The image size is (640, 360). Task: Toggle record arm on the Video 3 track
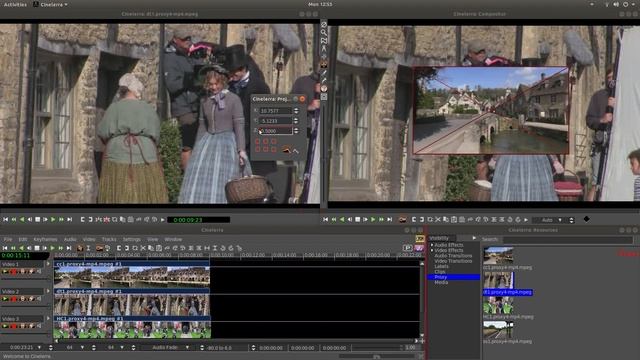(14, 326)
